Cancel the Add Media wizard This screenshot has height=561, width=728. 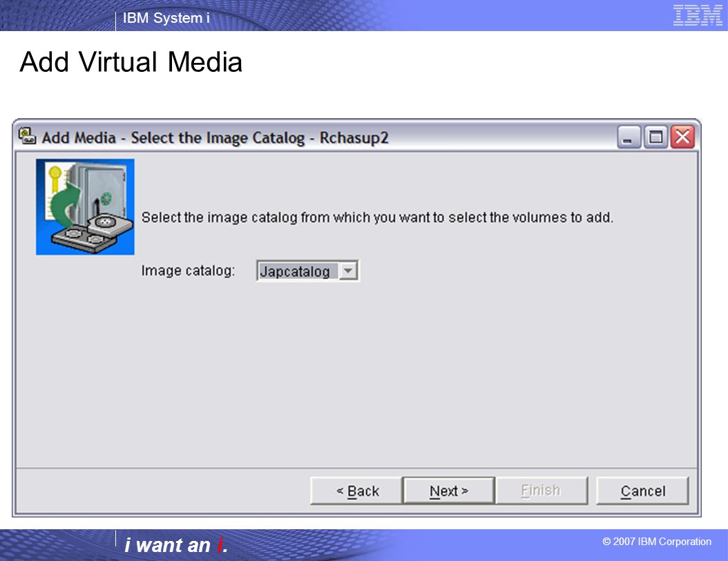point(642,491)
